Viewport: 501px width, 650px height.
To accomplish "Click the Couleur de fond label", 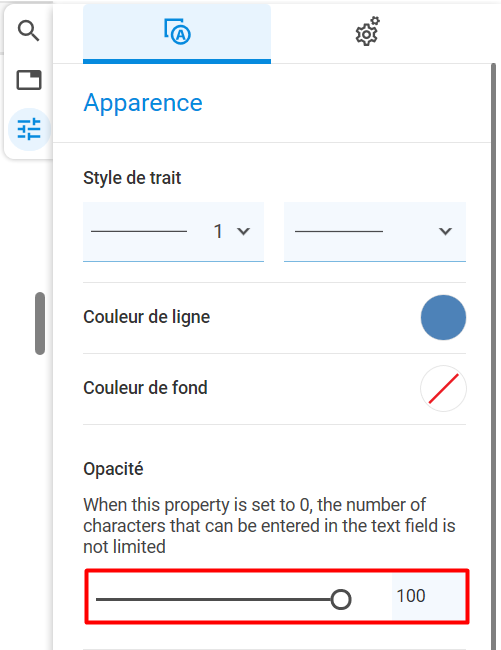I will click(x=145, y=388).
